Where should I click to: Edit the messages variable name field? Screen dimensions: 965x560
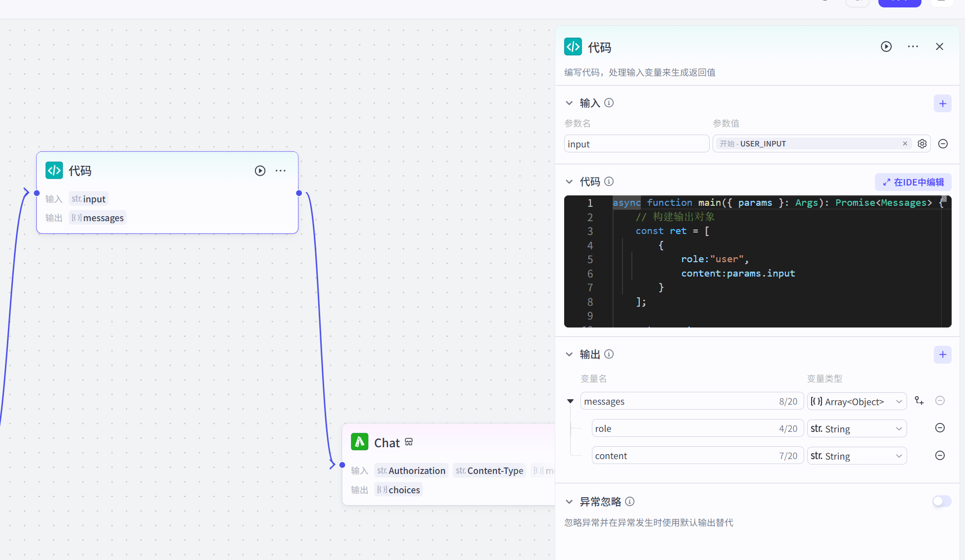coord(691,401)
